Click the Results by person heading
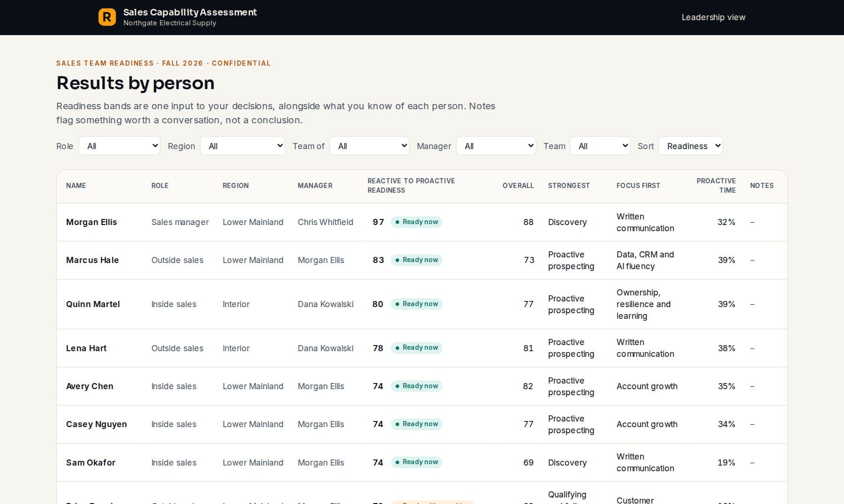This screenshot has height=504, width=844. pyautogui.click(x=136, y=83)
